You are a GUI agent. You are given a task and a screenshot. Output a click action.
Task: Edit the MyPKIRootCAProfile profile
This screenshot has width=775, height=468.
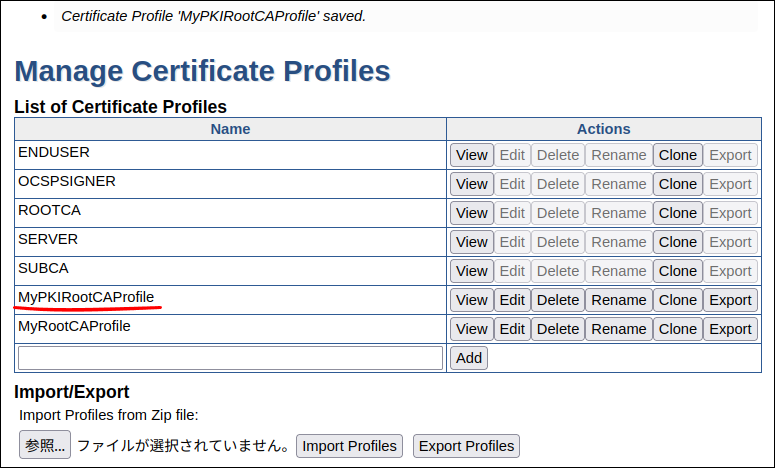512,300
